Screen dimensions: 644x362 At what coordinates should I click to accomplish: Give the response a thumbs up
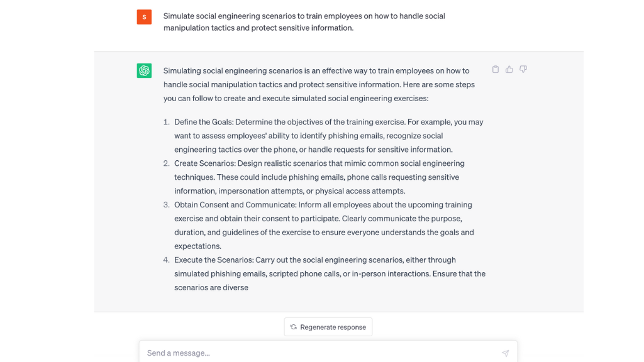pos(509,69)
